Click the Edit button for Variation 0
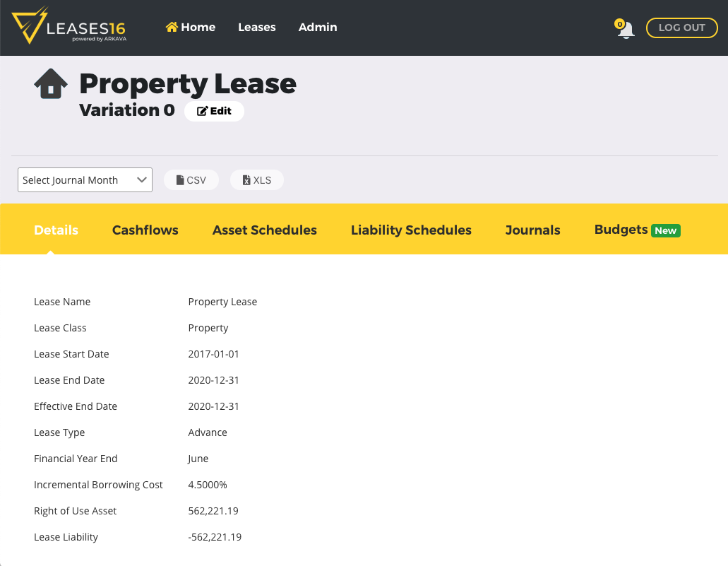This screenshot has height=566, width=728. (x=214, y=110)
